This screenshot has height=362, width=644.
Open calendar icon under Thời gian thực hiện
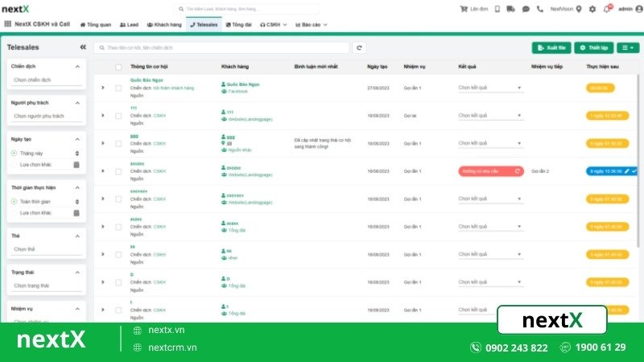coord(76,213)
